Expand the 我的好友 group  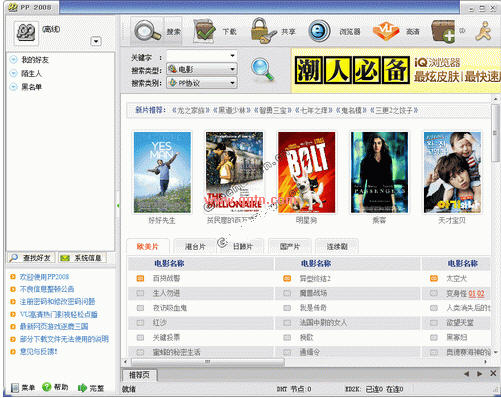(x=13, y=60)
